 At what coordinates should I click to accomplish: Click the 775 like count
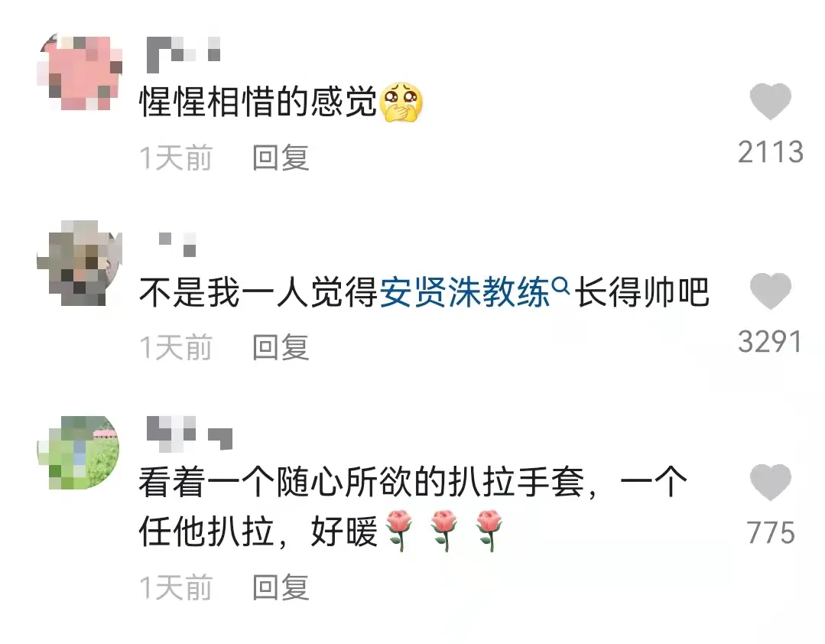770,532
